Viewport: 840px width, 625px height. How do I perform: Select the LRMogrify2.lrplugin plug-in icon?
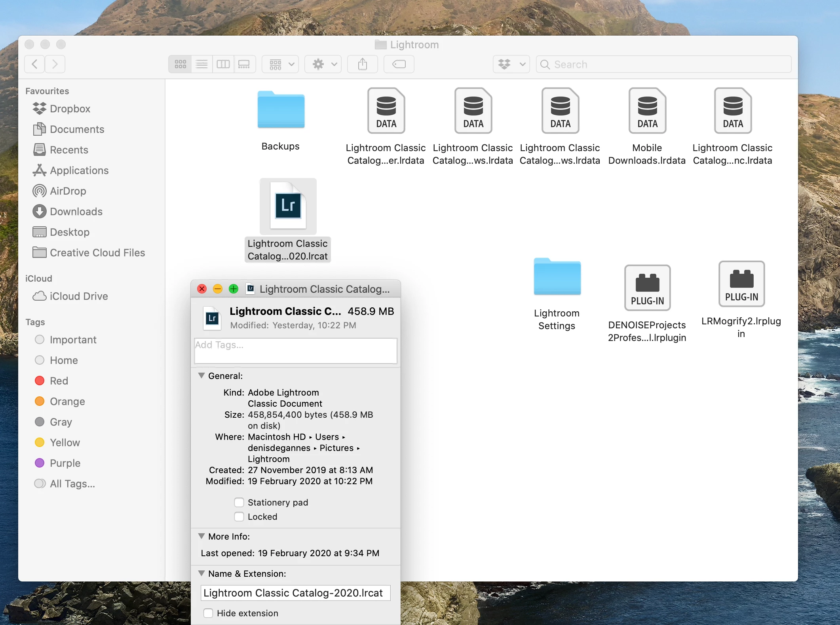click(741, 284)
